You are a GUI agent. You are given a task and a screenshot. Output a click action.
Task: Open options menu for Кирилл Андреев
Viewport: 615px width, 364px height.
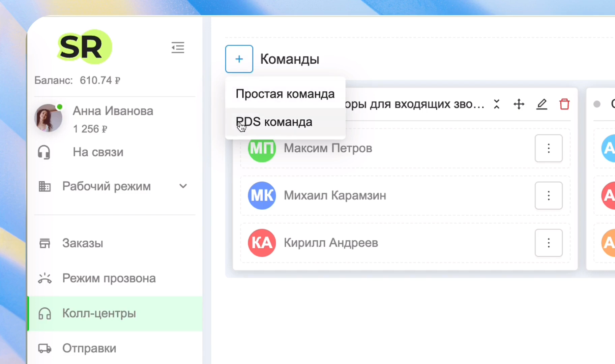[549, 243]
